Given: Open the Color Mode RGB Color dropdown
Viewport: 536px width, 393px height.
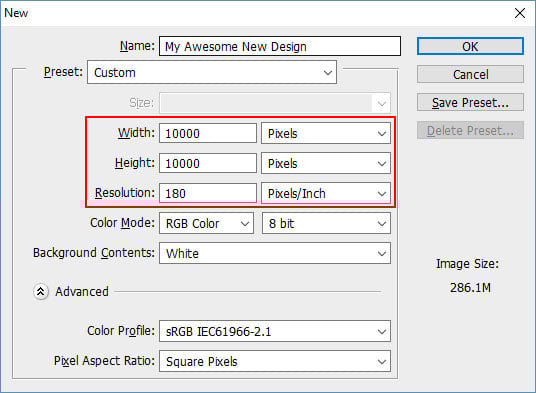Looking at the screenshot, I should 206,223.
